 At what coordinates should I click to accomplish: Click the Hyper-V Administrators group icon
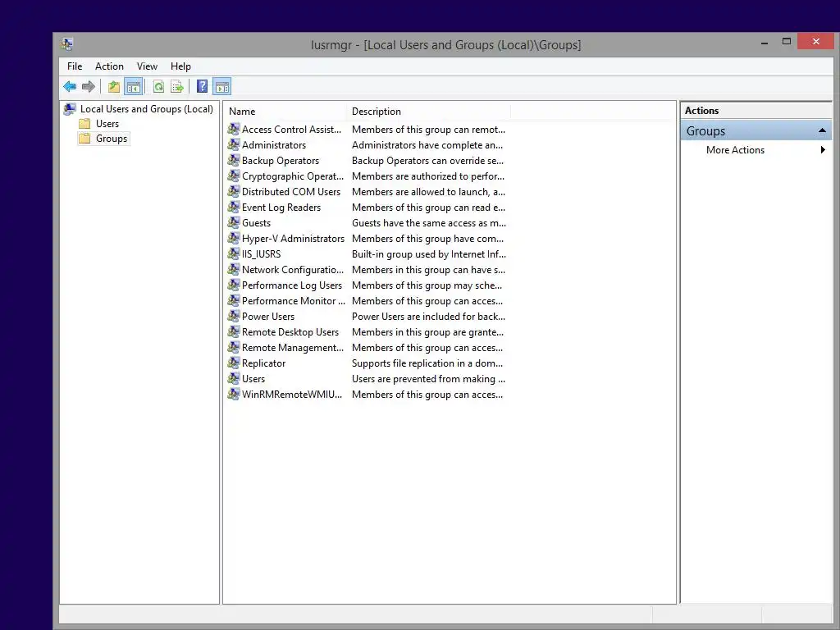click(x=234, y=238)
